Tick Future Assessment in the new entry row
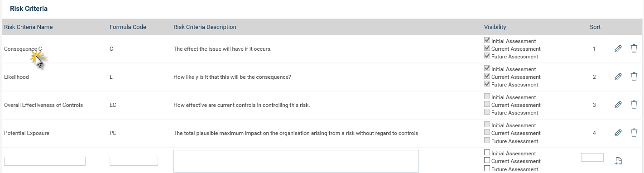This screenshot has height=173, width=644. [487, 168]
